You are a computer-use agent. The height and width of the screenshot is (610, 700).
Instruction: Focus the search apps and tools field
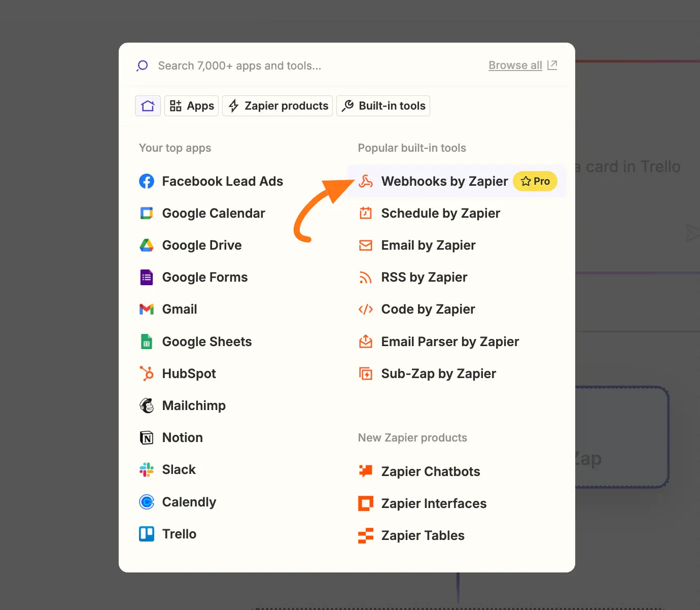tap(304, 66)
